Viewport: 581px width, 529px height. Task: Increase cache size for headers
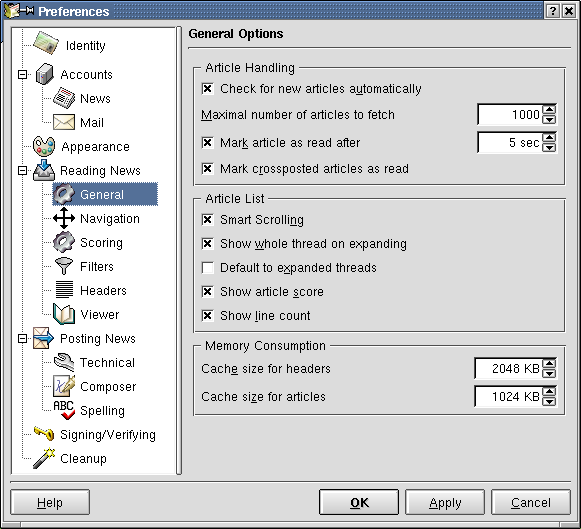549,363
